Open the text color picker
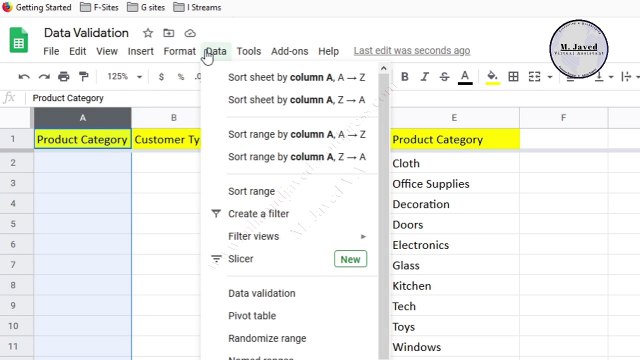The height and width of the screenshot is (360, 640). tap(465, 77)
